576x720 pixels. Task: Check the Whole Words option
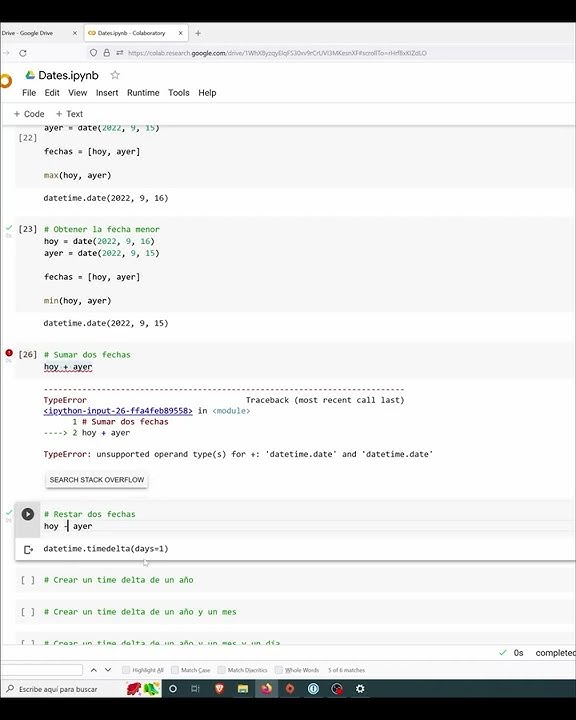point(278,670)
